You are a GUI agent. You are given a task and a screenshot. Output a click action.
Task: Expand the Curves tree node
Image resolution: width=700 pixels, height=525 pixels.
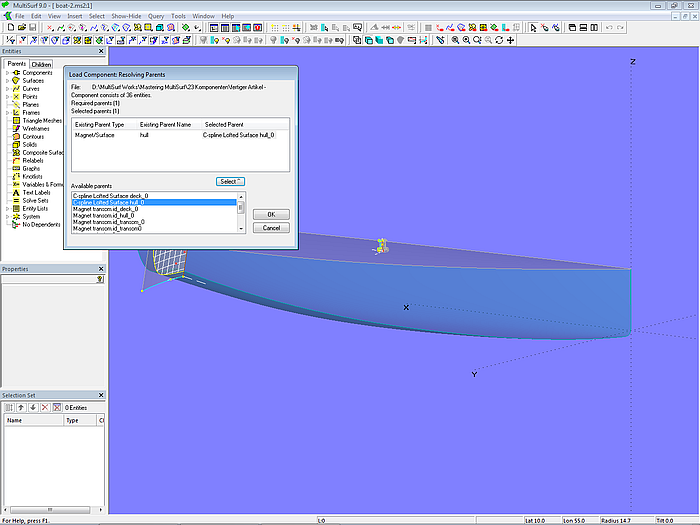coord(7,89)
